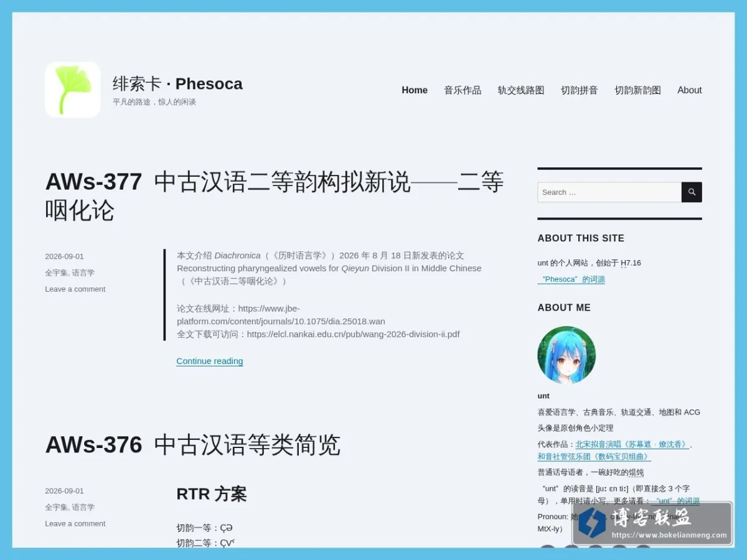Click Leave a comment under AWs-377
The image size is (747, 560).
pyautogui.click(x=75, y=289)
